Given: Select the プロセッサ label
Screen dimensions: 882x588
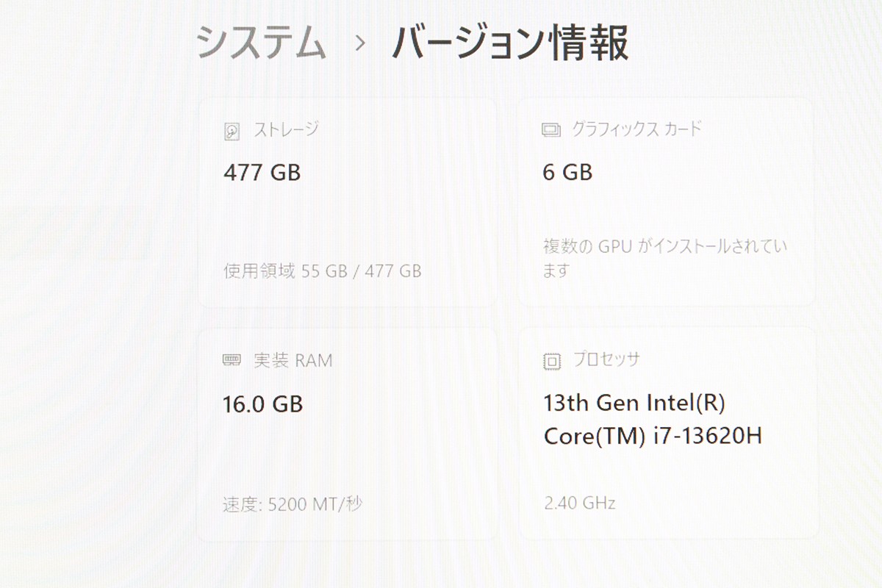Looking at the screenshot, I should [606, 360].
